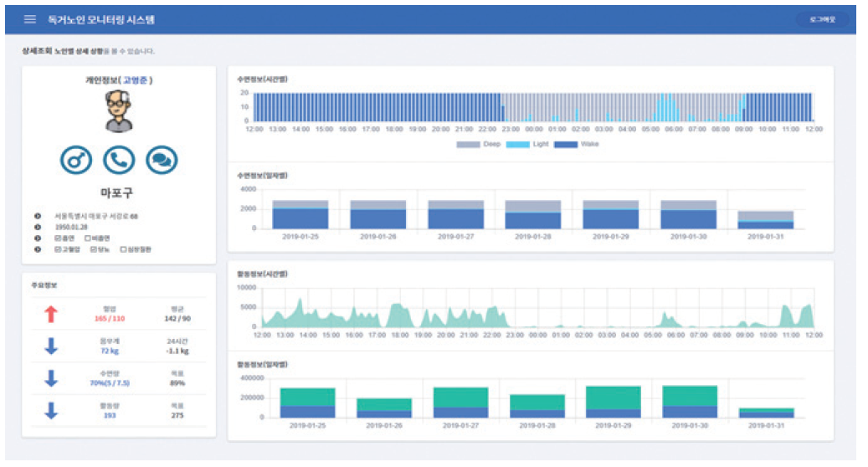Click the blue down arrow beside 72 kg
The width and height of the screenshot is (868, 467).
51,346
